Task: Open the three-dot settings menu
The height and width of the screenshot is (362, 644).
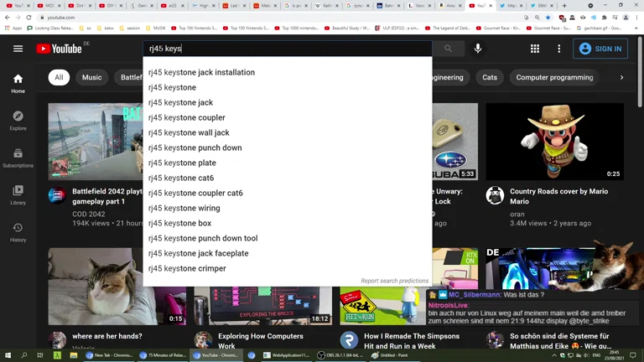Action: tap(558, 49)
